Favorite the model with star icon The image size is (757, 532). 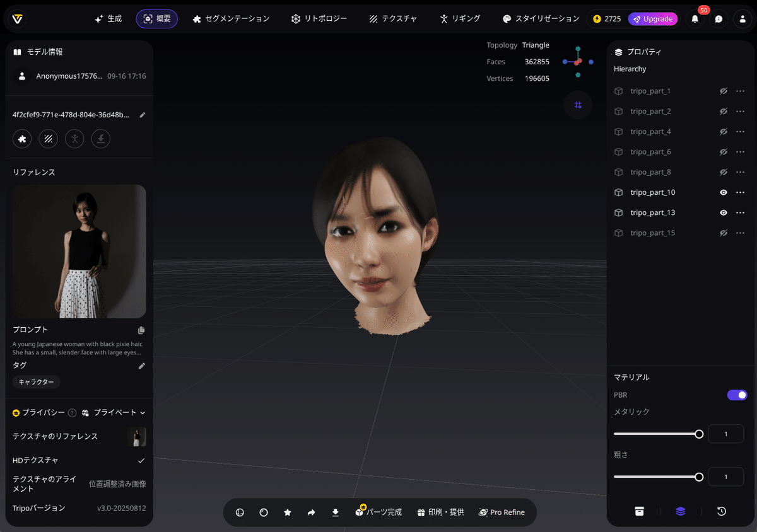[x=288, y=512]
